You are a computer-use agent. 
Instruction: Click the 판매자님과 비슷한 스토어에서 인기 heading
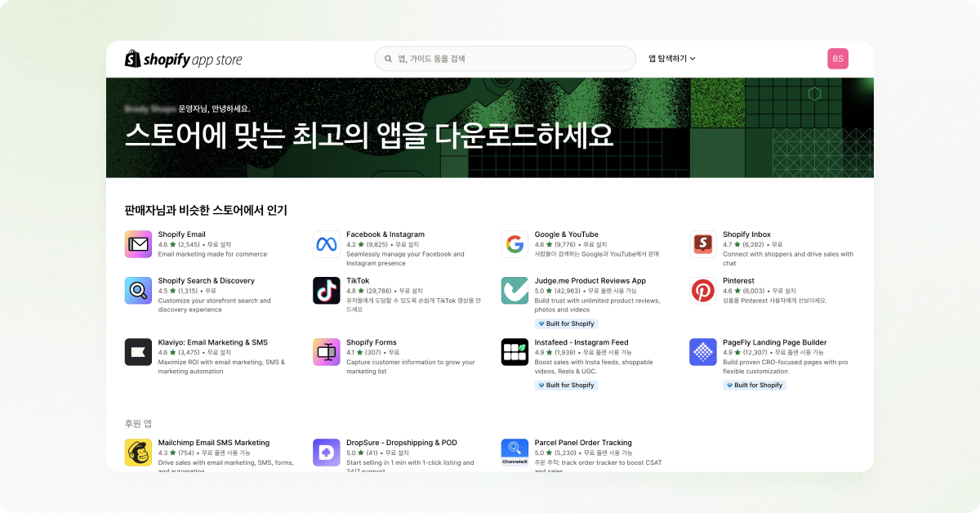click(206, 210)
